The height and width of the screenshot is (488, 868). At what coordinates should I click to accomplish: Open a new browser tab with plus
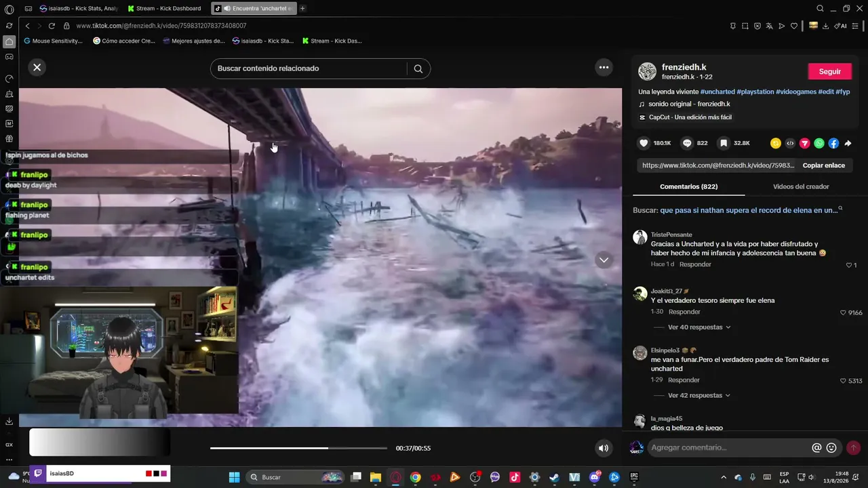[x=302, y=8]
